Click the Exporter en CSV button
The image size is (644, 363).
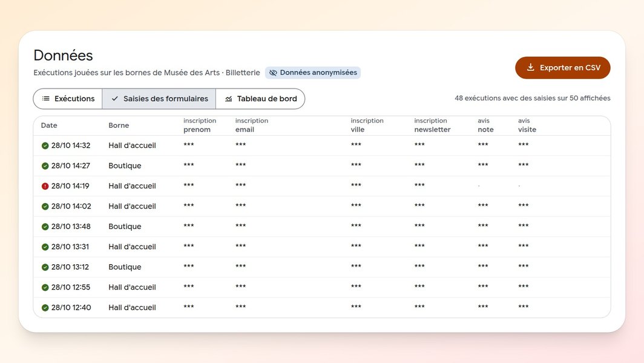tap(563, 68)
